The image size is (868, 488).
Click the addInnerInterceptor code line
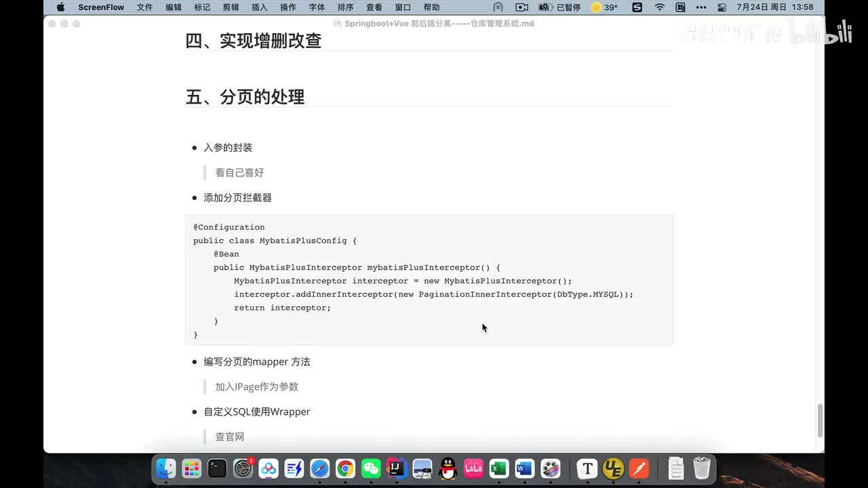coord(434,294)
